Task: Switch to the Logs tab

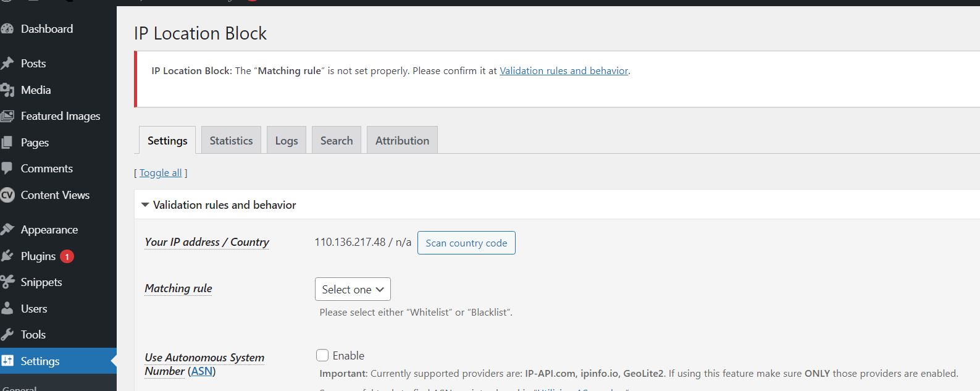Action: tap(287, 140)
